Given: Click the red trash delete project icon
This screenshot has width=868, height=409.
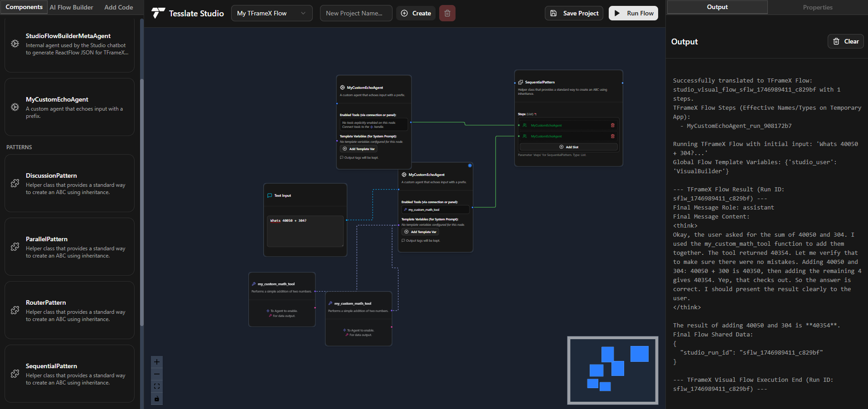Looking at the screenshot, I should (447, 13).
